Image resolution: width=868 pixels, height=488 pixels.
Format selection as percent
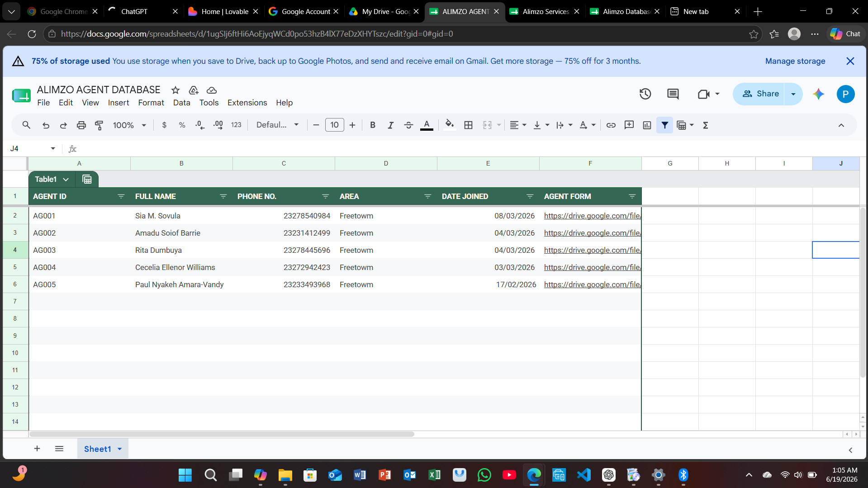click(x=182, y=125)
